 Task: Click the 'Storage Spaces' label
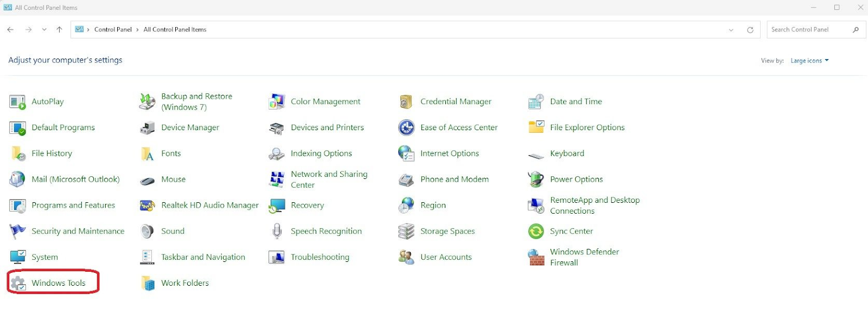[448, 232]
